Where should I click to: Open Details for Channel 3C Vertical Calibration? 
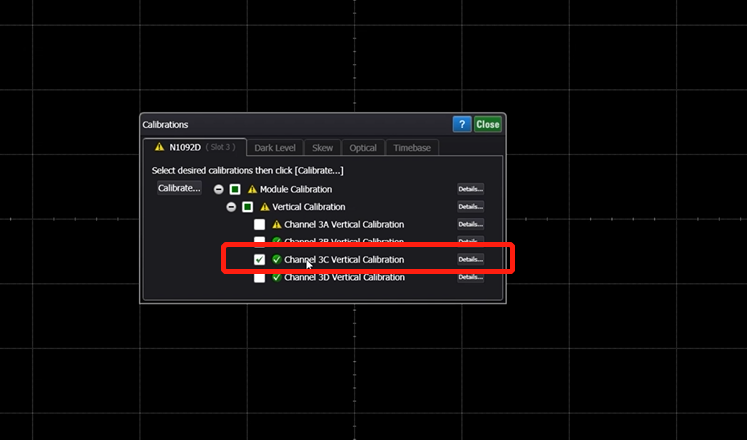click(x=471, y=260)
